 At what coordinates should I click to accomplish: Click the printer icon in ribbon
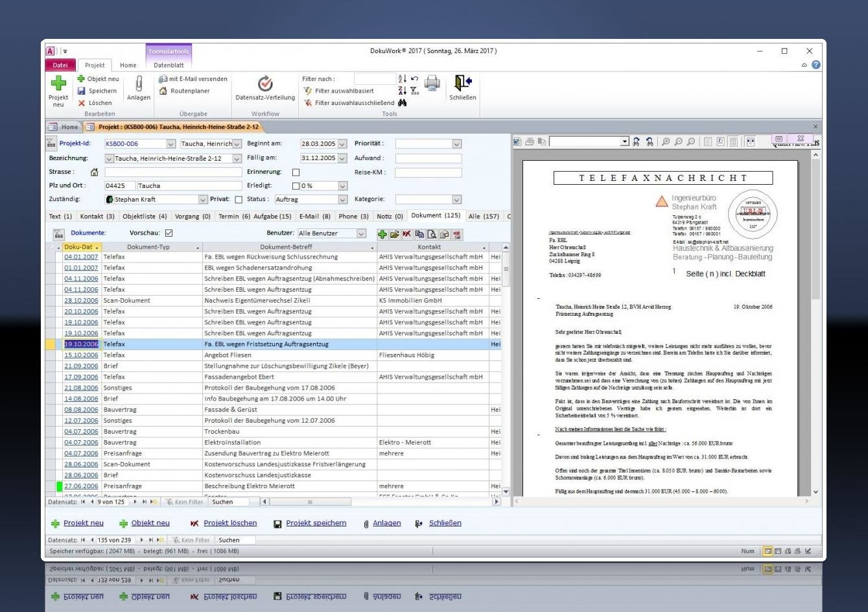tap(432, 83)
